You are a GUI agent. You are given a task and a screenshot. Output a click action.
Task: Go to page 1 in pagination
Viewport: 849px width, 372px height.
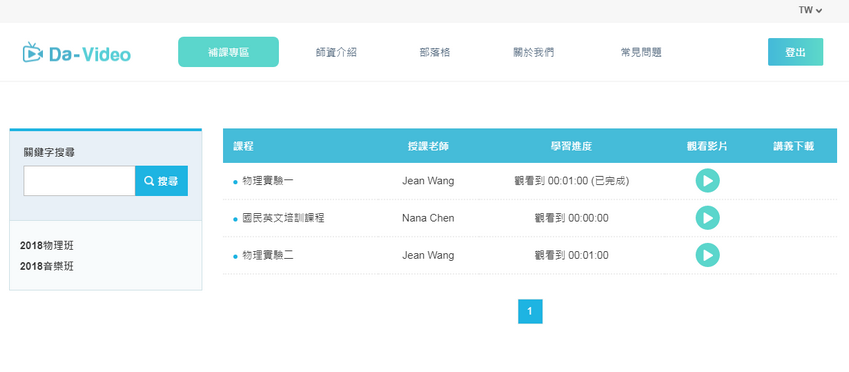pos(530,311)
